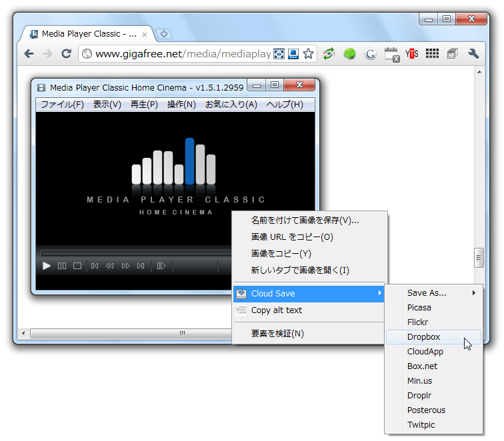This screenshot has height=441, width=504.
Task: Go back with the browser back arrow
Action: point(29,54)
